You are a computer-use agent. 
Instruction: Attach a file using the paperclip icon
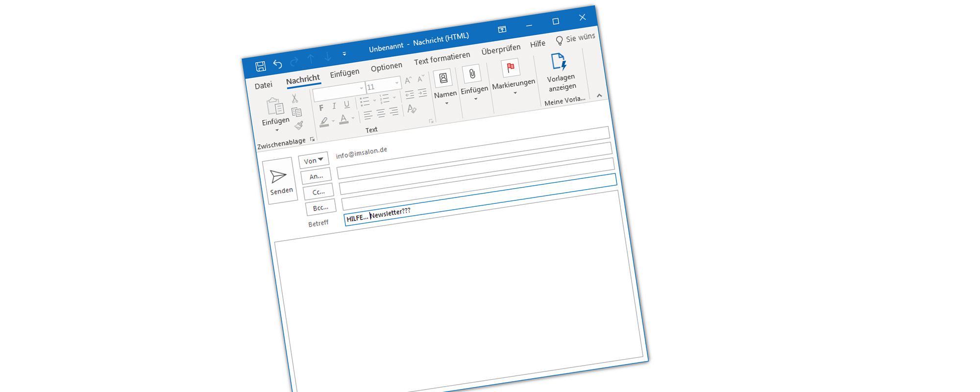point(472,74)
